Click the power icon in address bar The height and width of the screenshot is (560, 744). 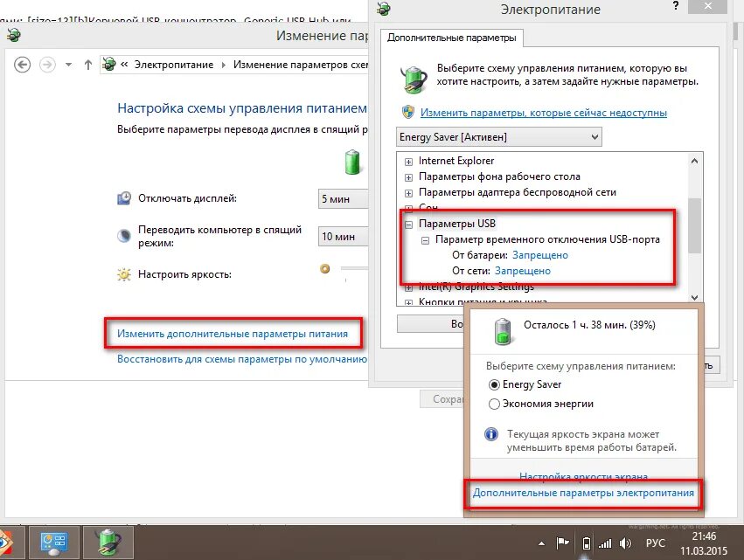[x=108, y=64]
